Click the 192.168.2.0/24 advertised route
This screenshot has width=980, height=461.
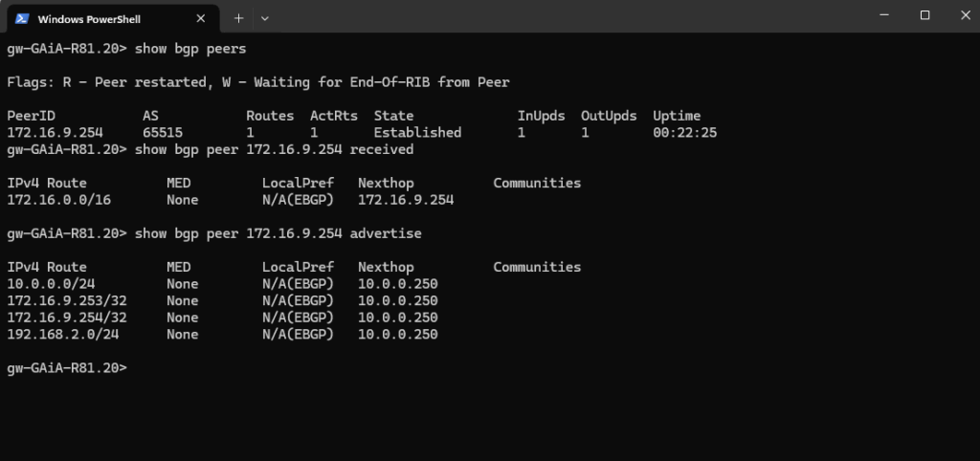(x=62, y=334)
